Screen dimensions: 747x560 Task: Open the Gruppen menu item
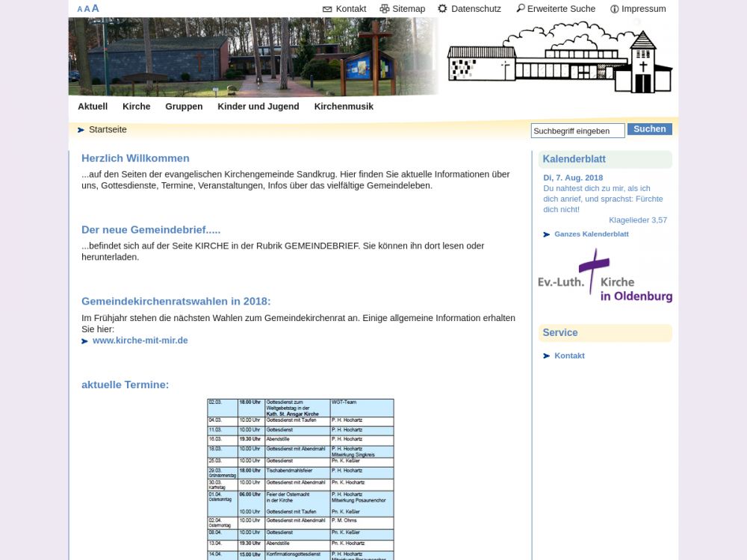[184, 107]
